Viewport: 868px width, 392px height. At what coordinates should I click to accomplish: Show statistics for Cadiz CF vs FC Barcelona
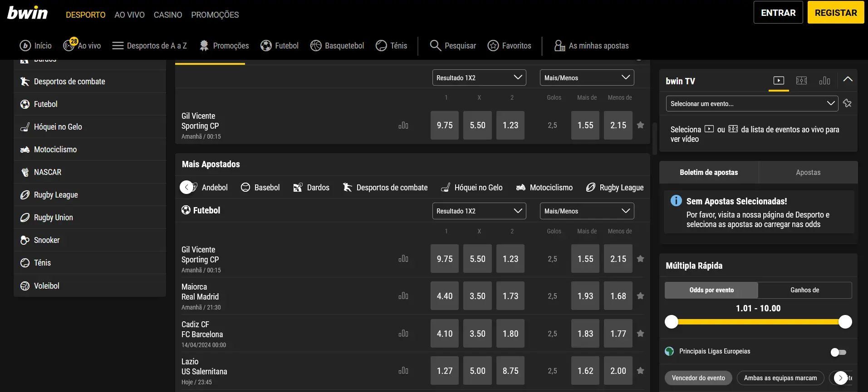tap(403, 334)
